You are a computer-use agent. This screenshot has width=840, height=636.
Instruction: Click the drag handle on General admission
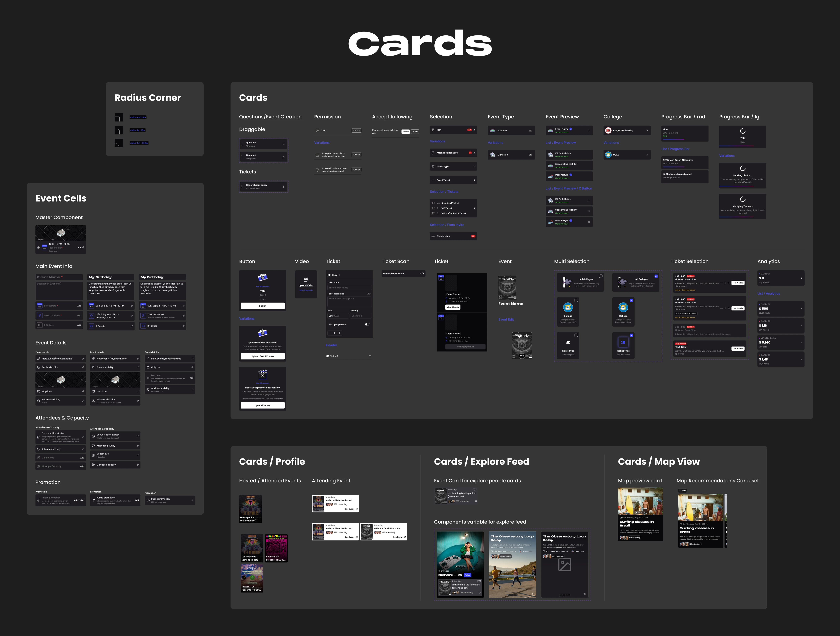[242, 187]
